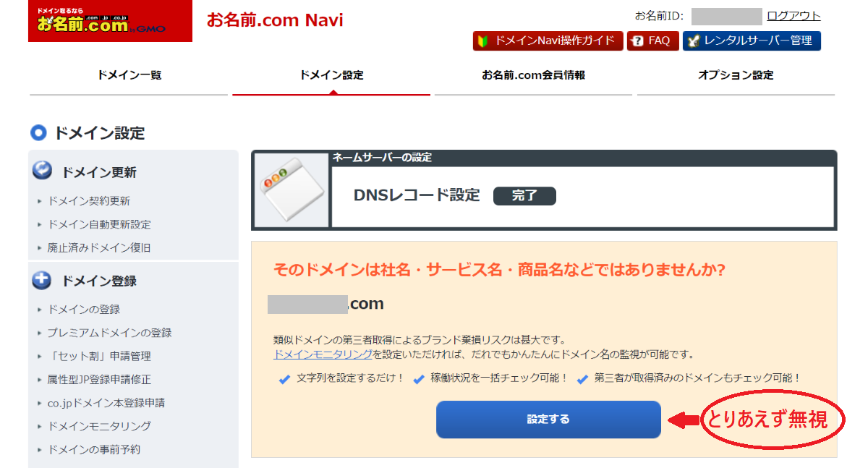Click the blue 設定する button

pos(548,420)
